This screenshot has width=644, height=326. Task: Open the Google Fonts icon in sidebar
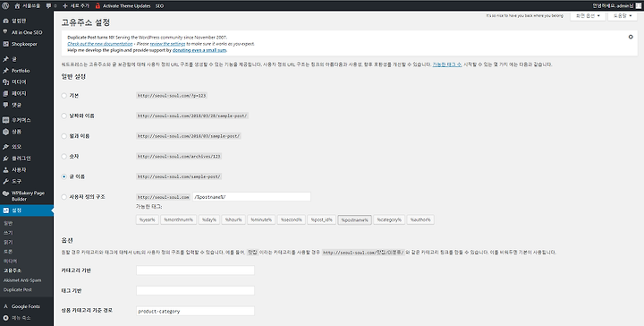[x=5, y=306]
